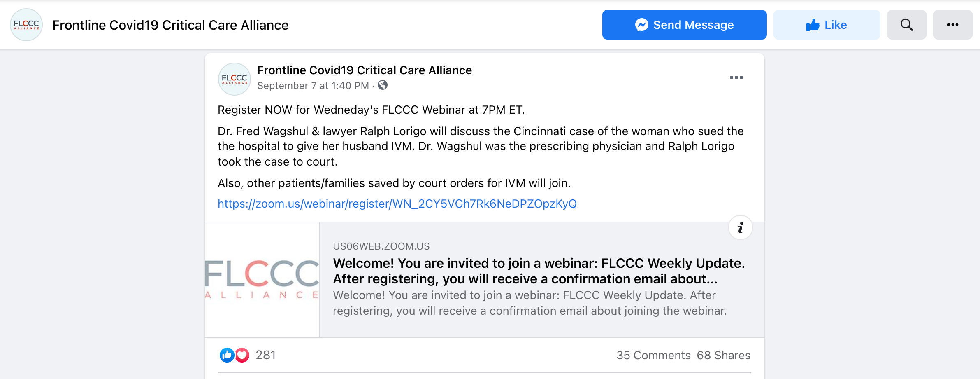Open Frontline Covid19 Critical Care Alliance page name

[x=170, y=25]
